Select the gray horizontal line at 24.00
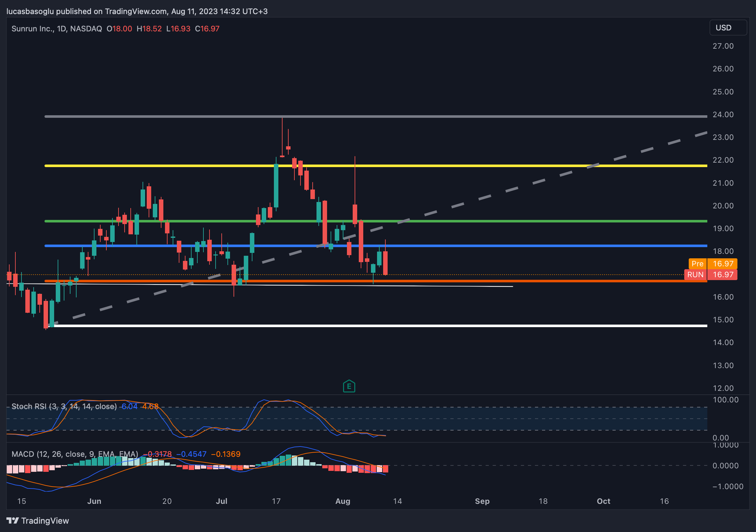This screenshot has width=756, height=532. [376, 117]
